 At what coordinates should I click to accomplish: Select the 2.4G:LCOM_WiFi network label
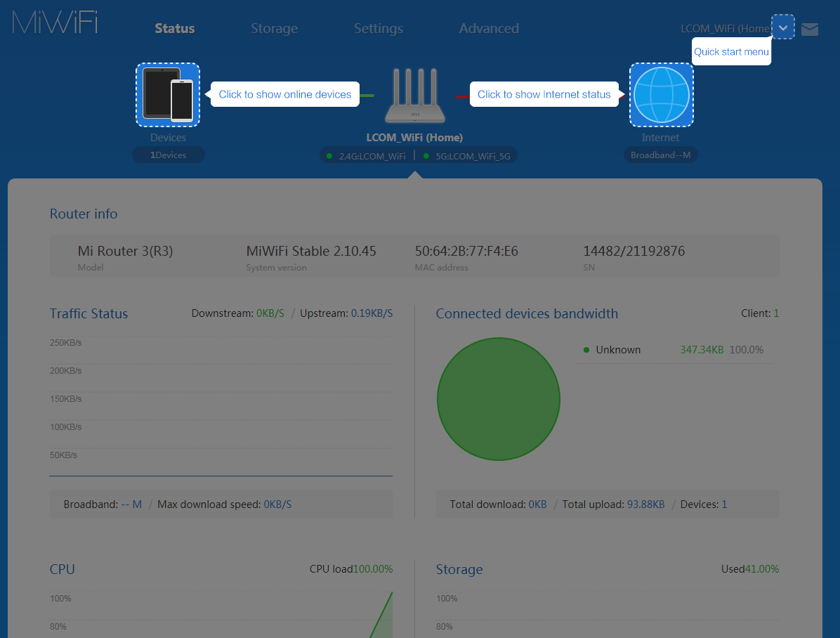(372, 157)
